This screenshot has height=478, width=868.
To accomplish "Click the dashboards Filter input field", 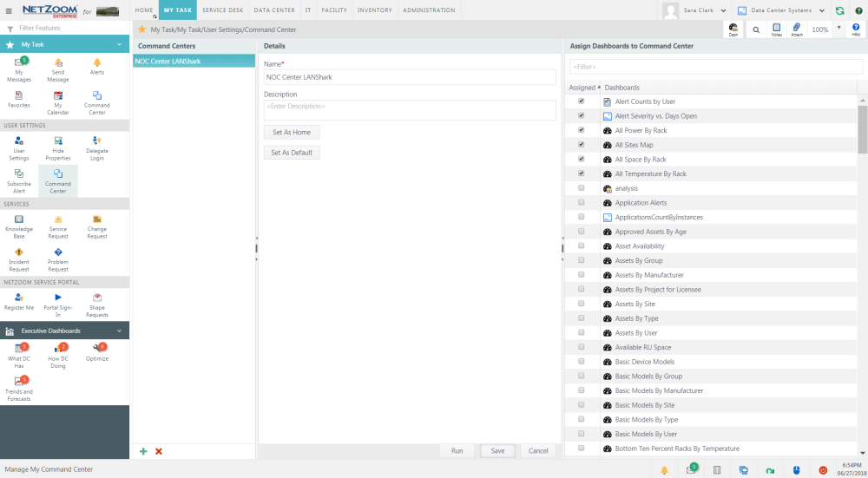I will [715, 66].
